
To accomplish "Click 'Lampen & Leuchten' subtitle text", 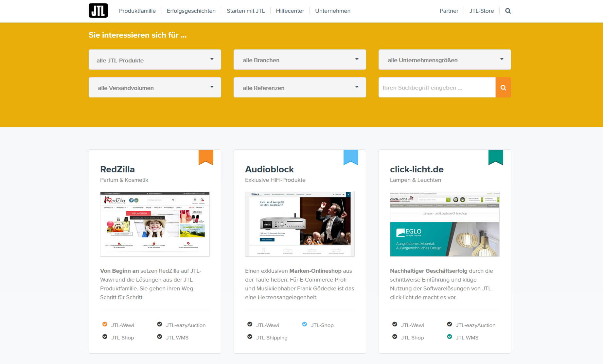I will tap(415, 180).
